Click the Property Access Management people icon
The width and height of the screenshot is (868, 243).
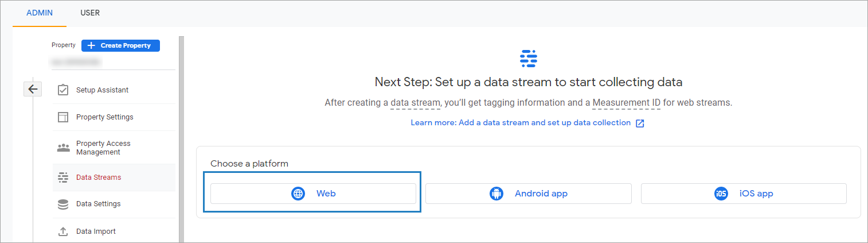[x=63, y=148]
